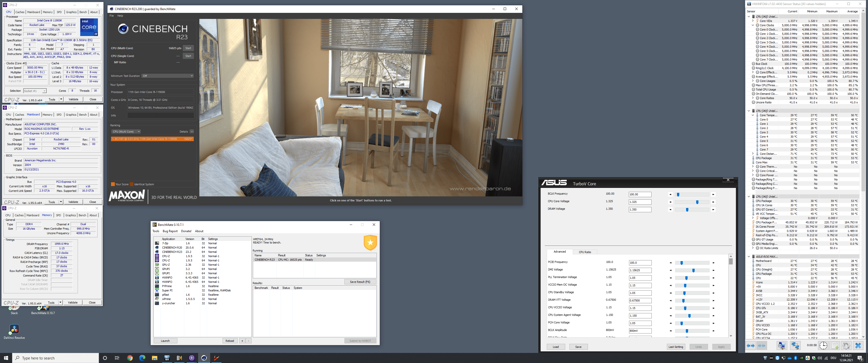Click HWiNFO expand-all arrows icon
The width and height of the screenshot is (868, 363).
[x=751, y=346]
